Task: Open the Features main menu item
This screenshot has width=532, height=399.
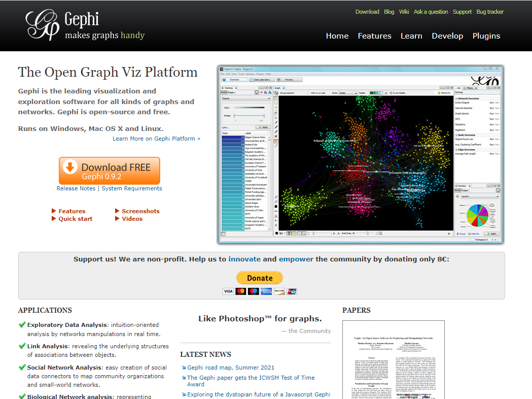Action: point(374,36)
